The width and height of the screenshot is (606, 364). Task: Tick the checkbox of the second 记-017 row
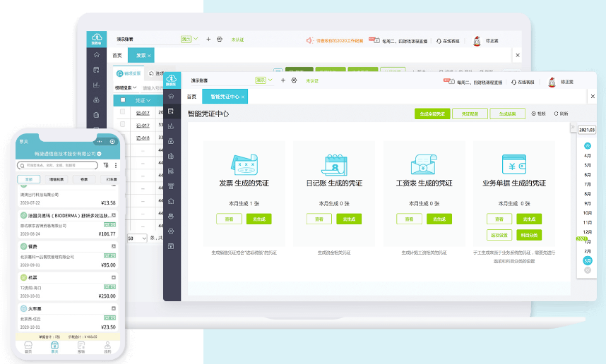123,126
